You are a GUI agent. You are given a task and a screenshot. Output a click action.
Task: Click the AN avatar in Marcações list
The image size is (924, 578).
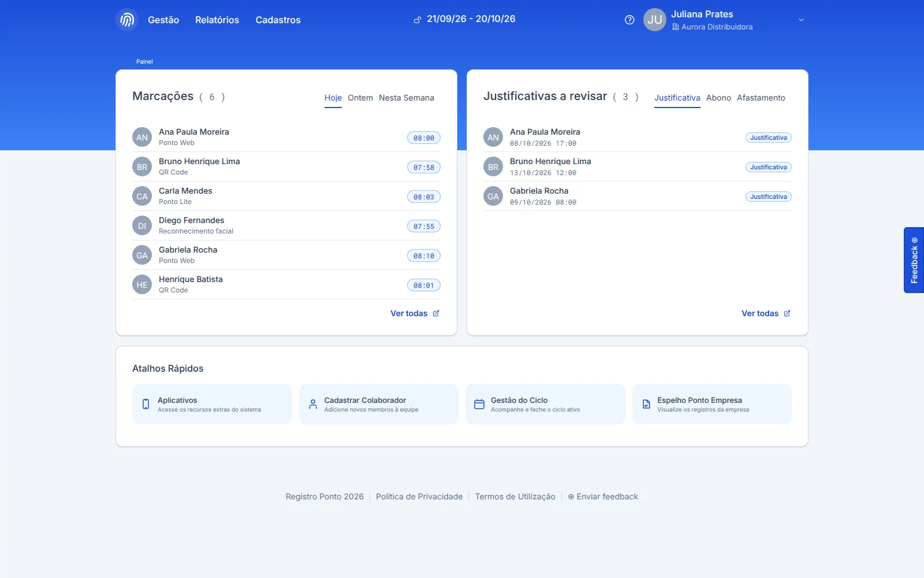click(x=142, y=138)
